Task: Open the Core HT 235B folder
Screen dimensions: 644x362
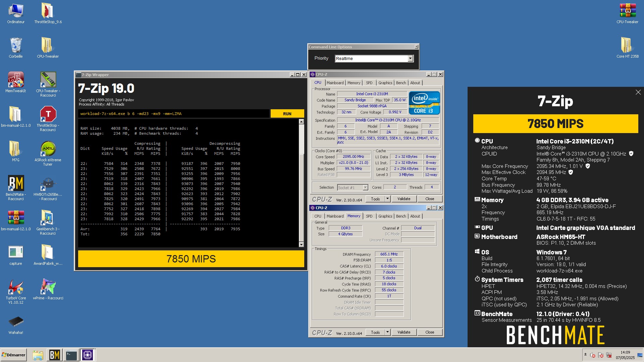Action: [627, 48]
